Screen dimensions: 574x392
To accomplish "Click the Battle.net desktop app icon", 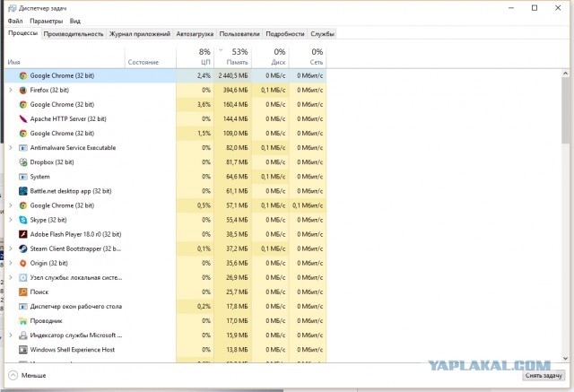I will click(23, 191).
